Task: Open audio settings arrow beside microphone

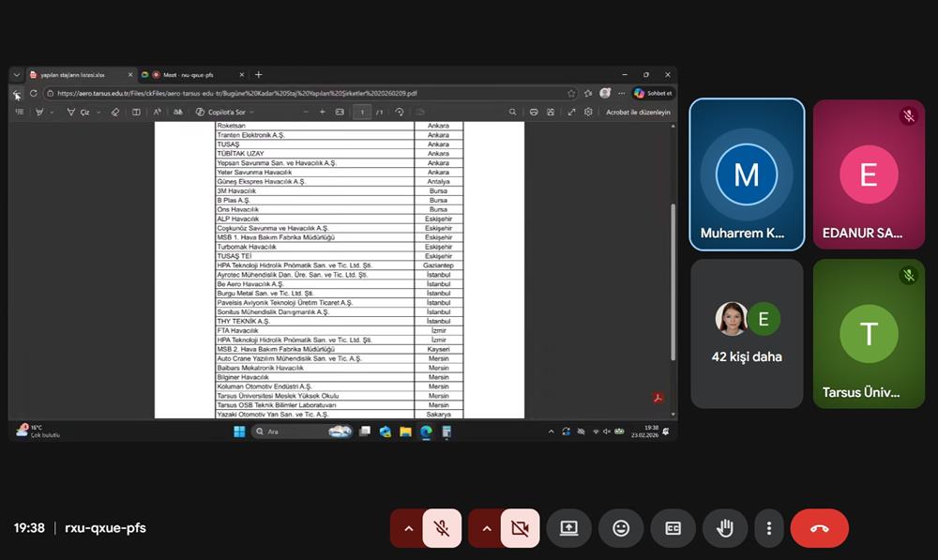Action: pyautogui.click(x=407, y=528)
